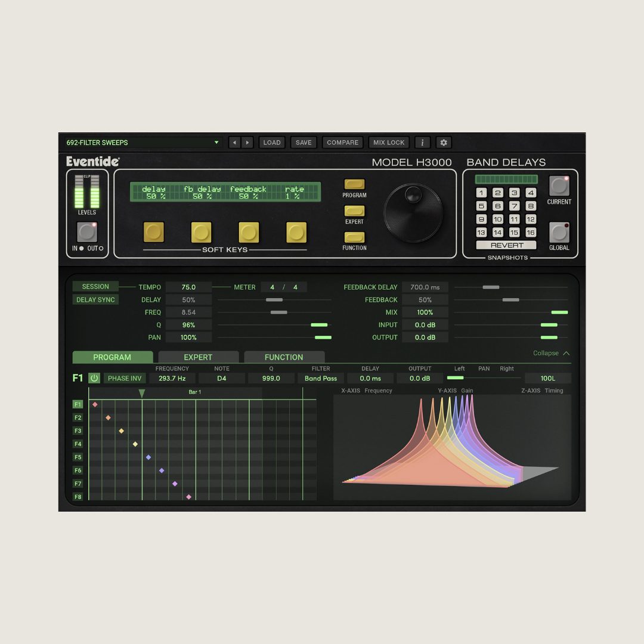Click the FREQUENCY field 293.7 Hz
This screenshot has height=644, width=644.
point(172,378)
